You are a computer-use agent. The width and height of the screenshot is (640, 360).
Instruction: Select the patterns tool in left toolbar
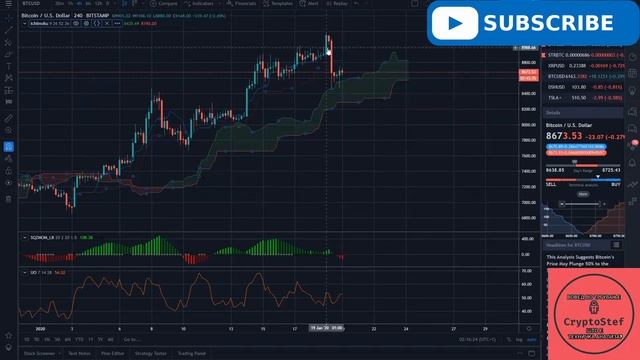coord(9,78)
